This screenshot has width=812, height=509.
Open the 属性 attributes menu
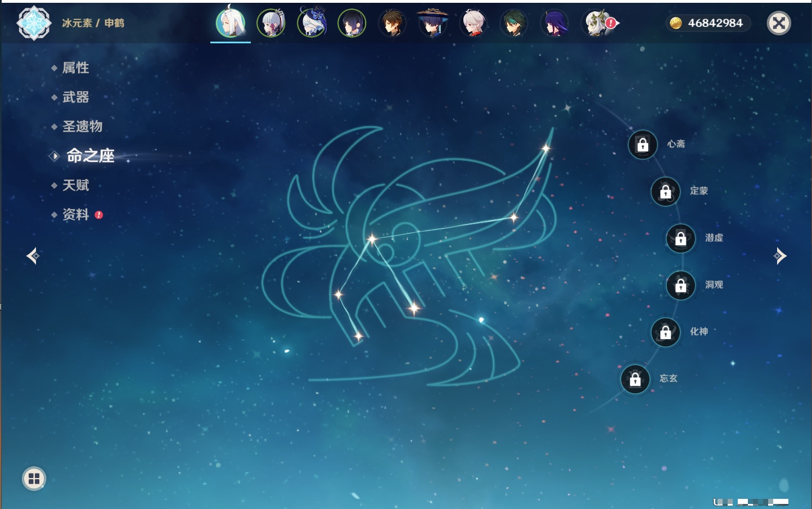pos(75,68)
